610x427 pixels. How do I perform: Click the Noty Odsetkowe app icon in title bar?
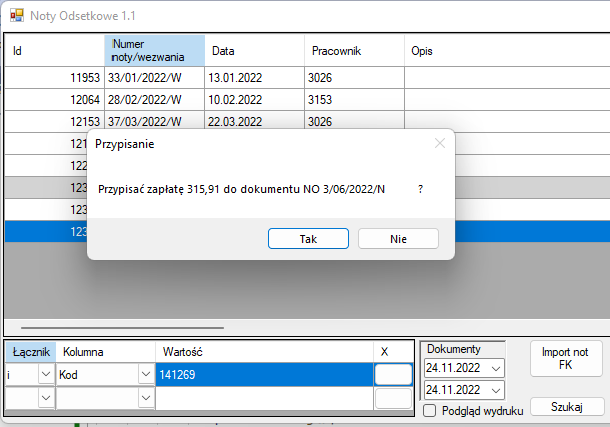point(16,15)
